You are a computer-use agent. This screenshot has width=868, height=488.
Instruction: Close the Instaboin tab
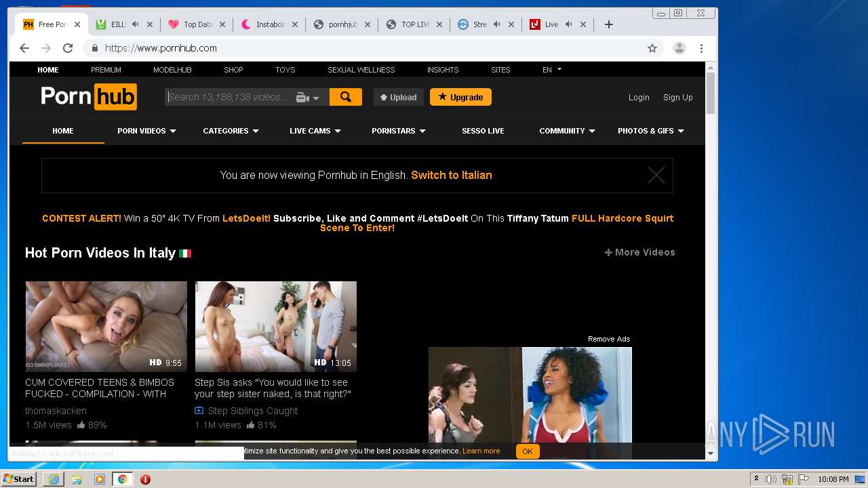295,24
